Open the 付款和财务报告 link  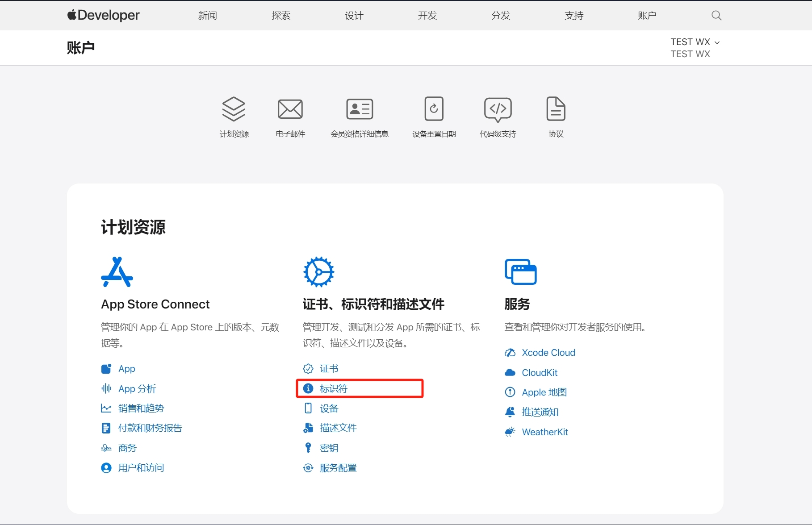pyautogui.click(x=150, y=428)
